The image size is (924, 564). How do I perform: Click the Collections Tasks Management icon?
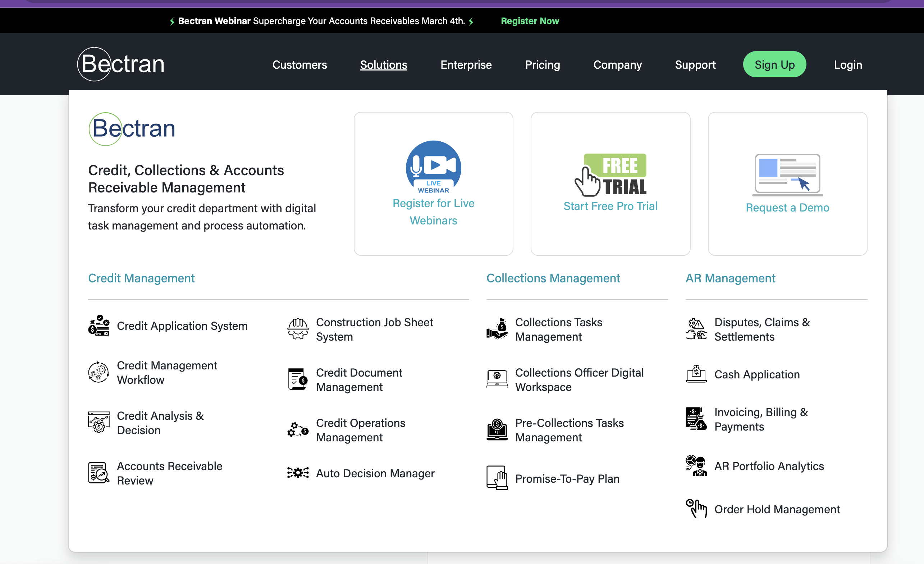(x=497, y=329)
